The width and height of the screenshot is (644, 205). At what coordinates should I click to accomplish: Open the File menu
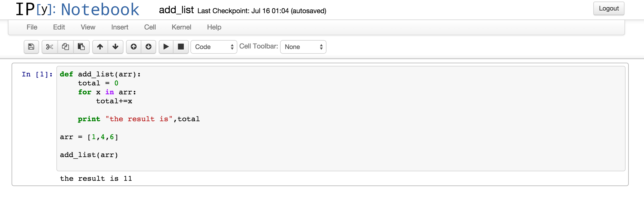coord(32,27)
